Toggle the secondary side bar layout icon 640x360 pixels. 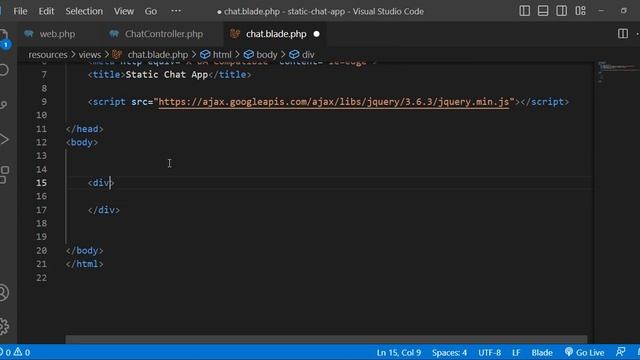tap(561, 11)
